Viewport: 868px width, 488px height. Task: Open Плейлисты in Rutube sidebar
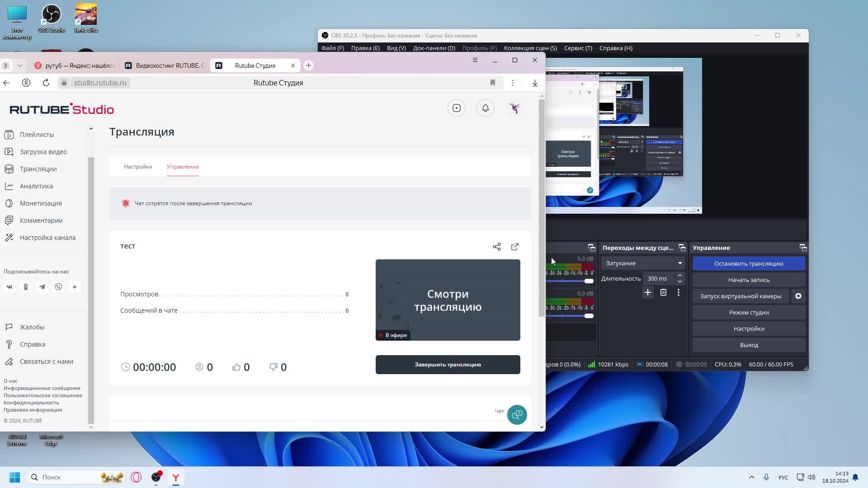click(x=37, y=135)
